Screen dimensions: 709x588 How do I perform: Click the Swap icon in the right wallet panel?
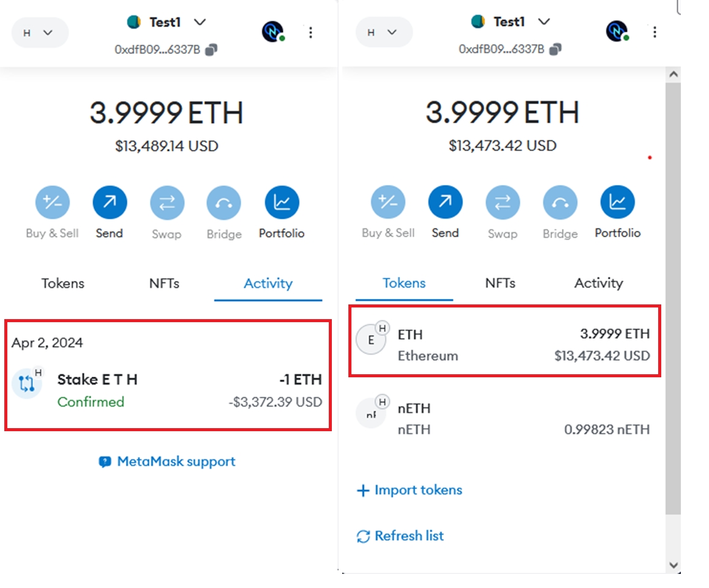point(503,203)
